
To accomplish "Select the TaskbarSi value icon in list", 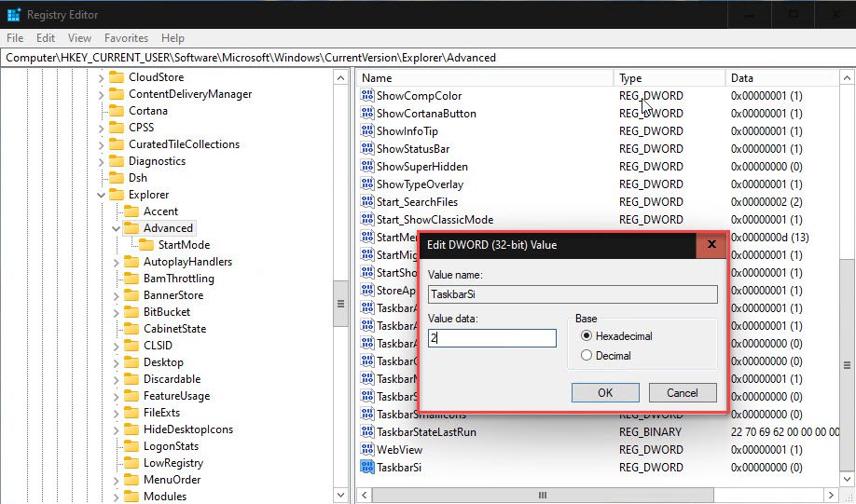I will point(367,468).
